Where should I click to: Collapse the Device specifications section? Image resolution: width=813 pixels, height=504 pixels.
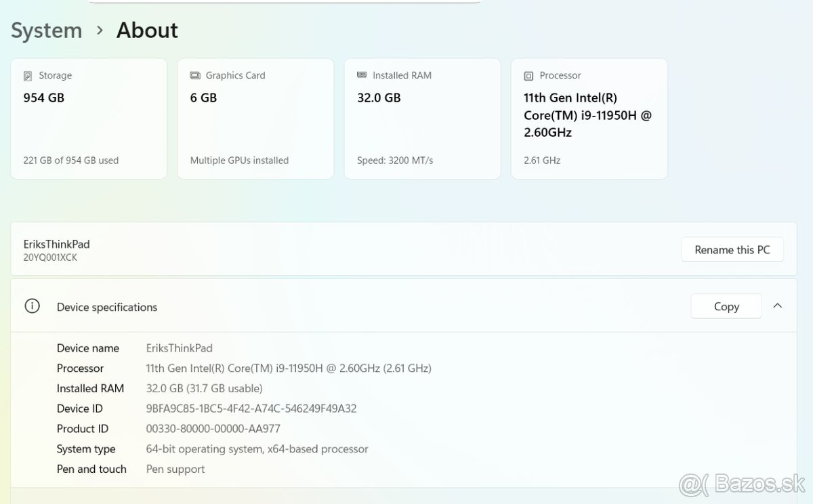pos(777,306)
